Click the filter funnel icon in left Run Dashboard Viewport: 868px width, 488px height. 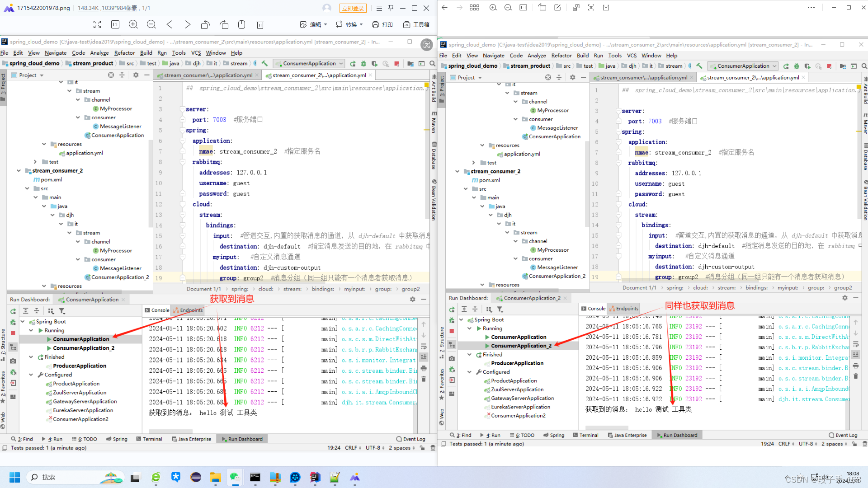point(62,311)
